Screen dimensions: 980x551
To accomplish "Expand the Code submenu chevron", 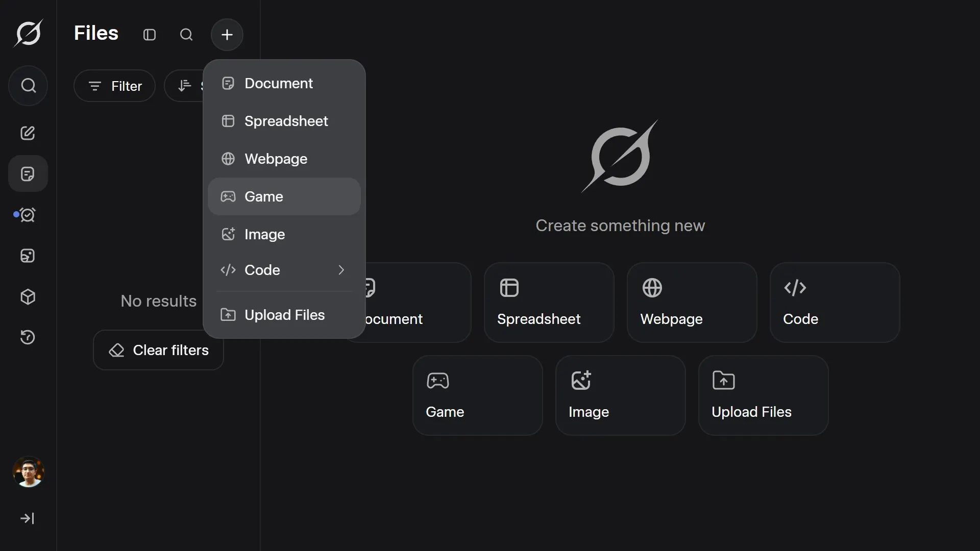I will pyautogui.click(x=341, y=270).
